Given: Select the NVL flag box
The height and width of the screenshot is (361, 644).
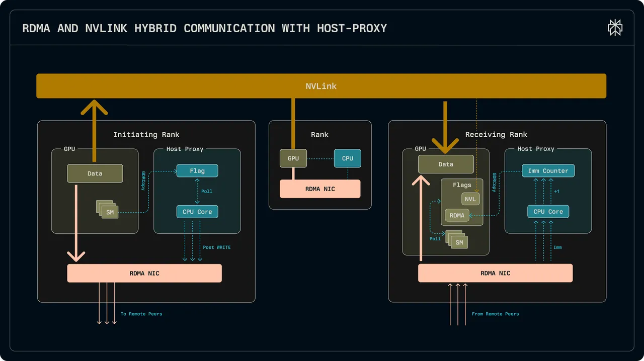Looking at the screenshot, I should 470,199.
